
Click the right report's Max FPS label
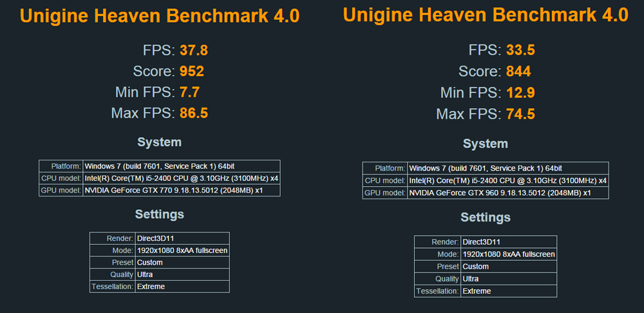pyautogui.click(x=468, y=114)
